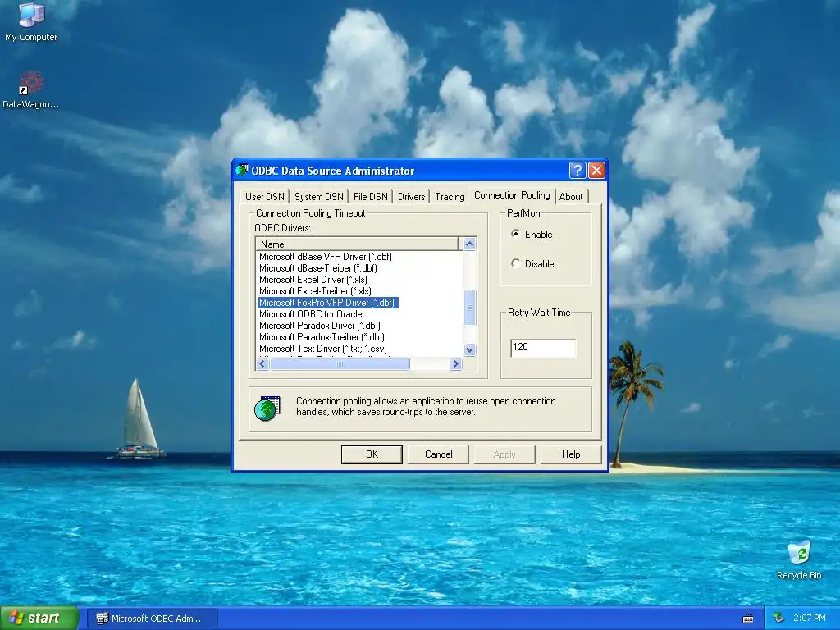This screenshot has width=840, height=630.
Task: Switch to the User DSN tab
Action: tap(265, 197)
